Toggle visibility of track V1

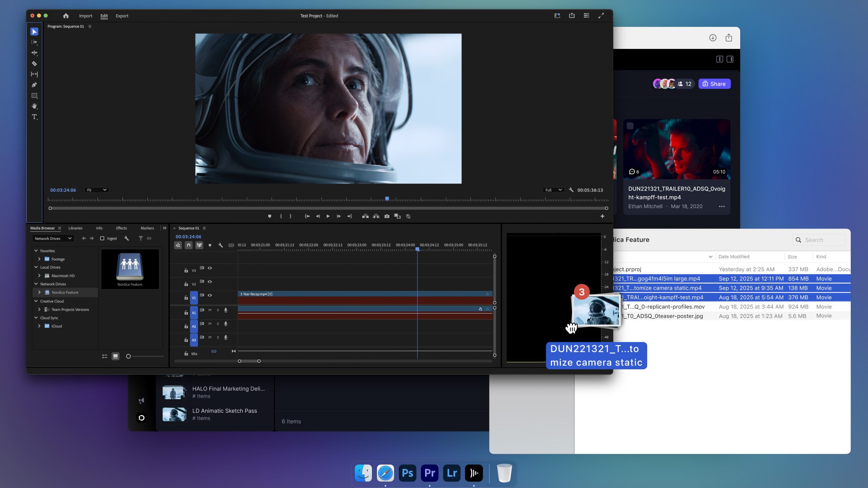pos(210,295)
